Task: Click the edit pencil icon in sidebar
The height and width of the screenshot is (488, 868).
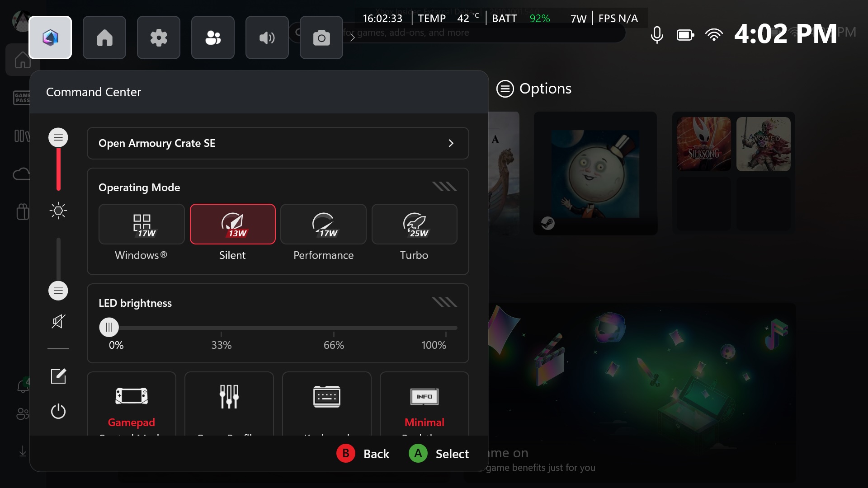Action: (58, 376)
